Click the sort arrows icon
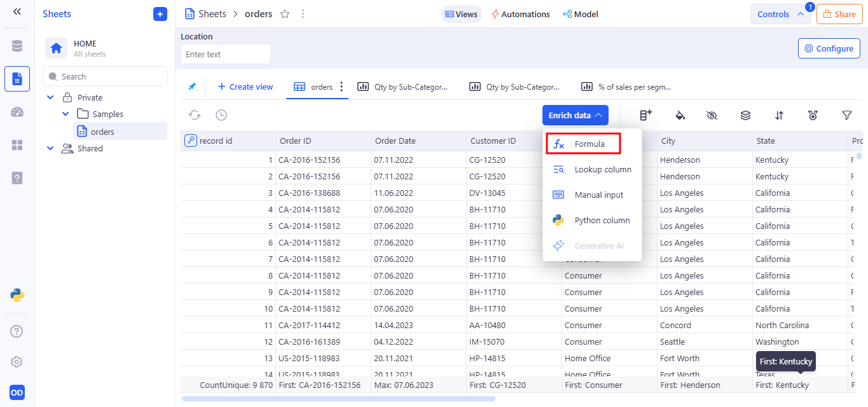 779,115
